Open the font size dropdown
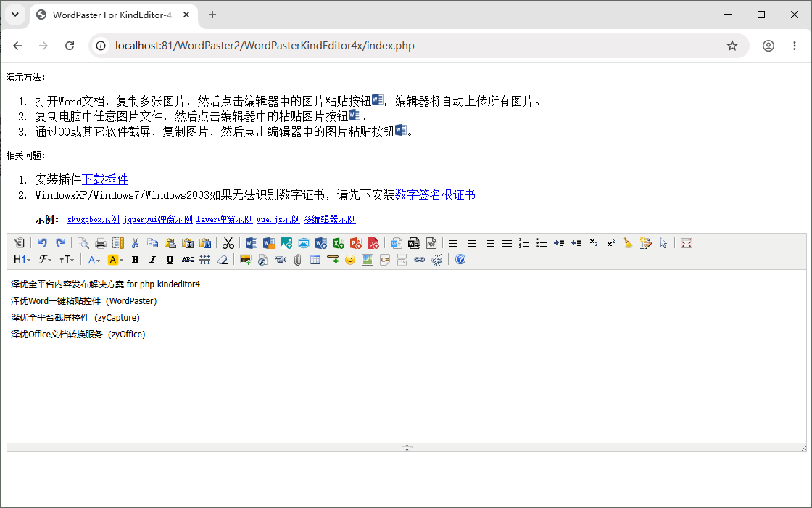The image size is (812, 508). click(x=67, y=260)
